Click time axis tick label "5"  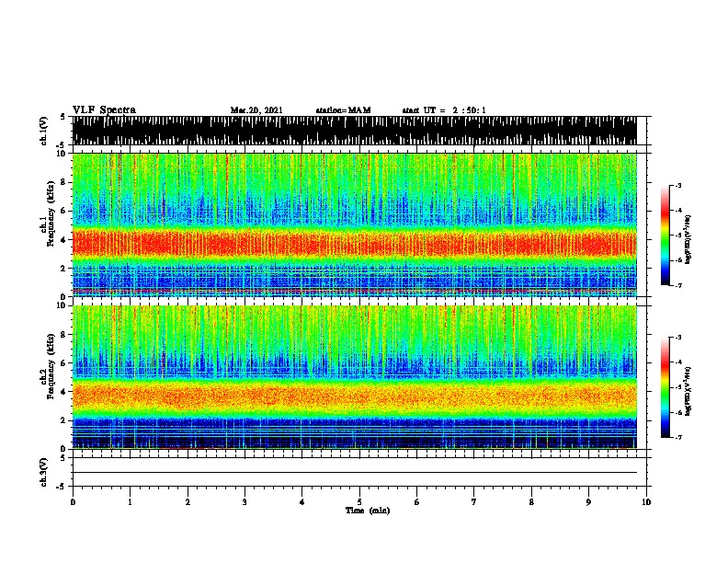click(x=359, y=502)
